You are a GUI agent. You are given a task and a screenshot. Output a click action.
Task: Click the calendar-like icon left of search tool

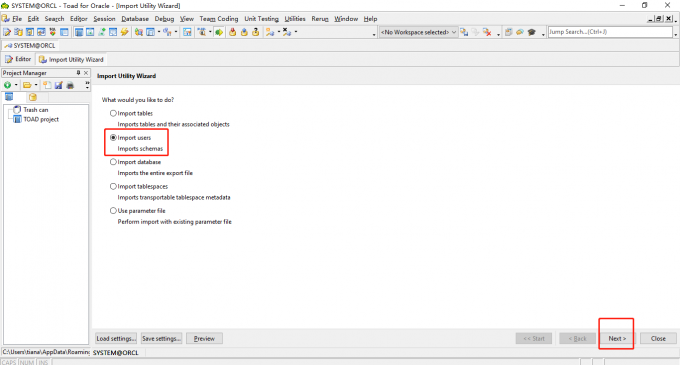coord(187,32)
